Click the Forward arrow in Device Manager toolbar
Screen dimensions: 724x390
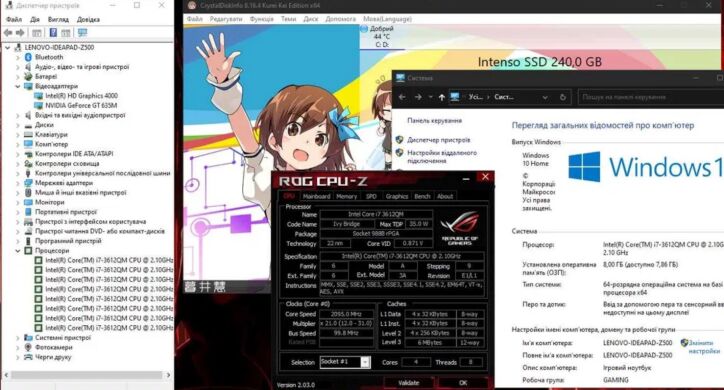[x=20, y=33]
